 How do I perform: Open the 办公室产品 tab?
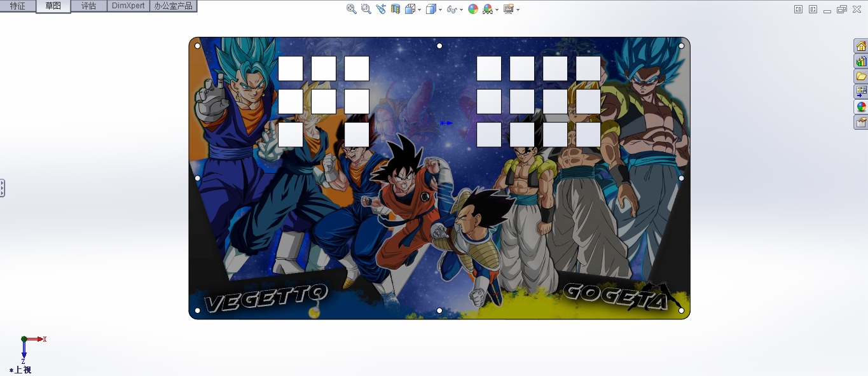point(173,6)
